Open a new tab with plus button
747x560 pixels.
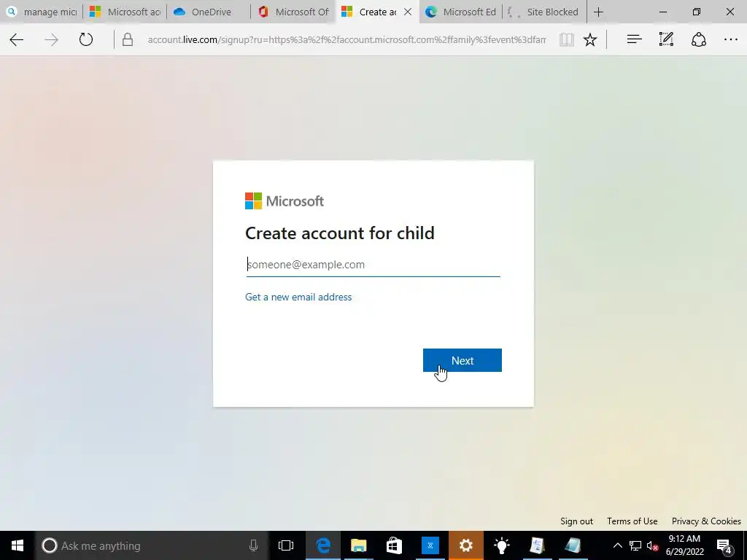pyautogui.click(x=598, y=12)
